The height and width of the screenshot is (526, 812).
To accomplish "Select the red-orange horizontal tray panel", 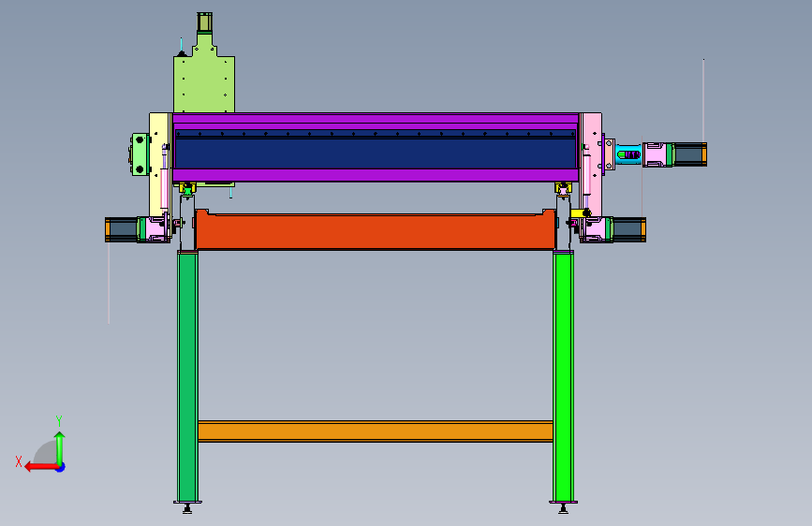I will click(376, 230).
